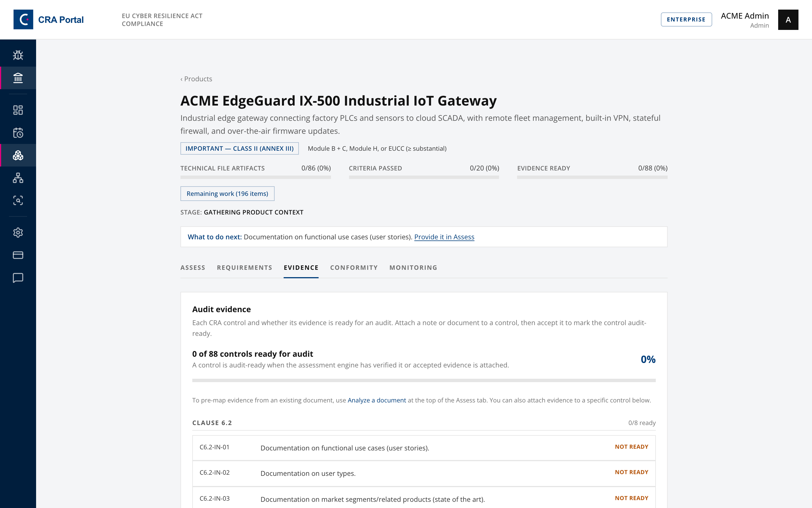Go to the Conformity tab
The height and width of the screenshot is (508, 812).
click(x=354, y=268)
